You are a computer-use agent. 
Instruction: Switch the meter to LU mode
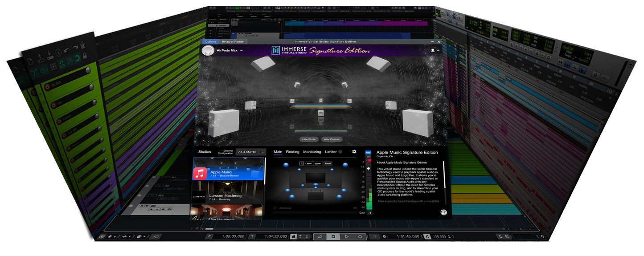tap(368, 157)
